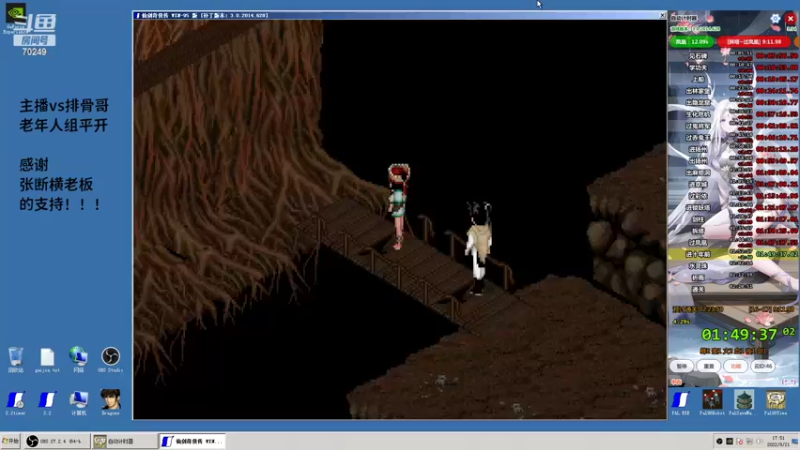Open the pagoda PalSave icon
Image resolution: width=800 pixels, height=450 pixels.
[x=744, y=403]
